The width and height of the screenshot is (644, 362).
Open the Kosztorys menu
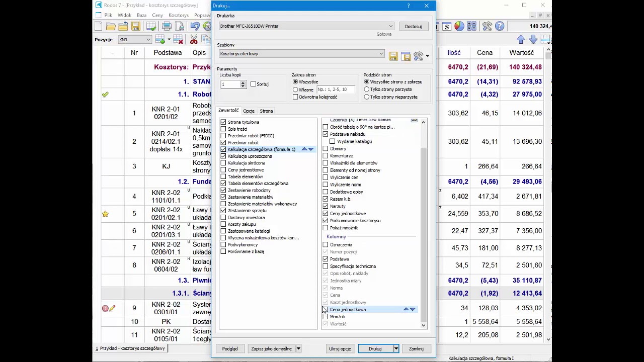(179, 15)
